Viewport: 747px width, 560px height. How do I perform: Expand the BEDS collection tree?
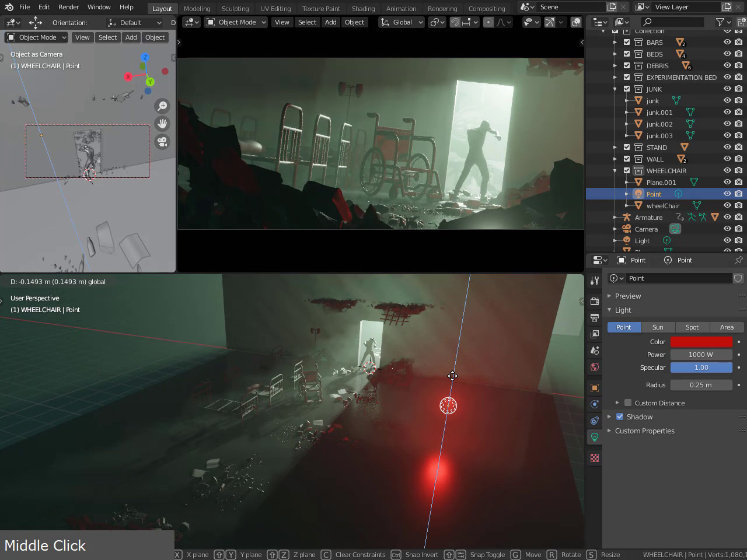(615, 54)
